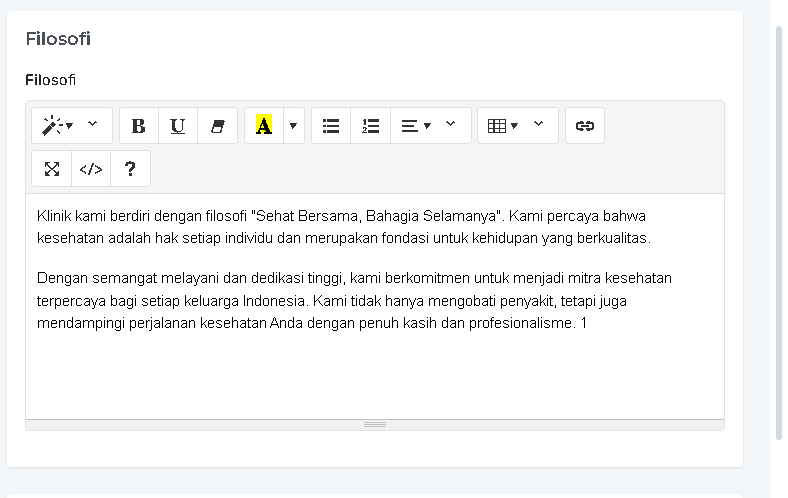Viewport: 788px width, 498px height.
Task: Click the chevron next to paragraph alignment
Action: (450, 124)
